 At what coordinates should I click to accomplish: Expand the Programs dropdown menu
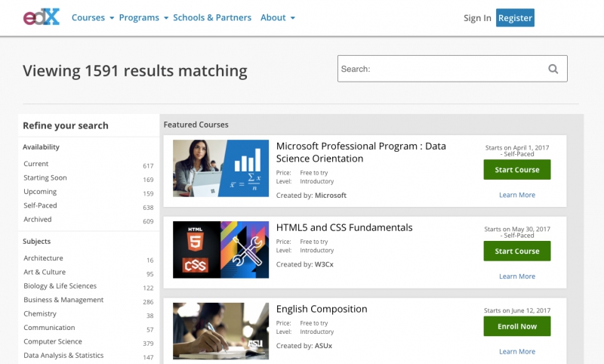click(x=143, y=17)
